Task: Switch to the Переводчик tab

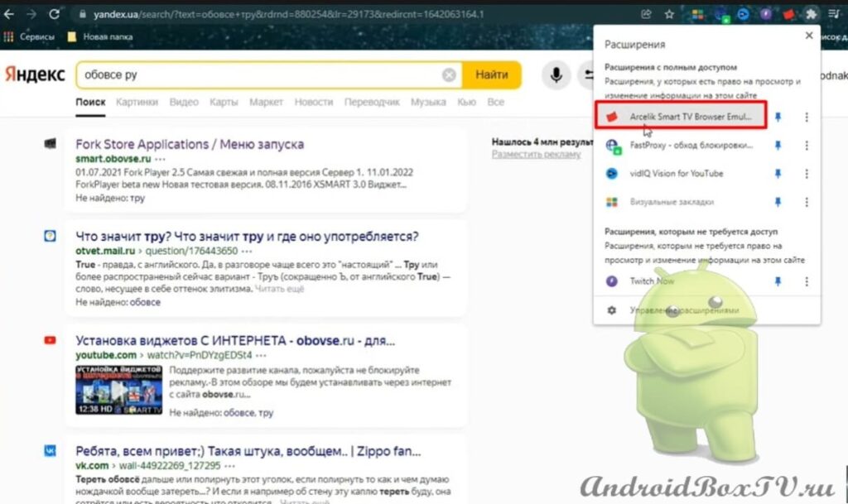Action: coord(372,102)
